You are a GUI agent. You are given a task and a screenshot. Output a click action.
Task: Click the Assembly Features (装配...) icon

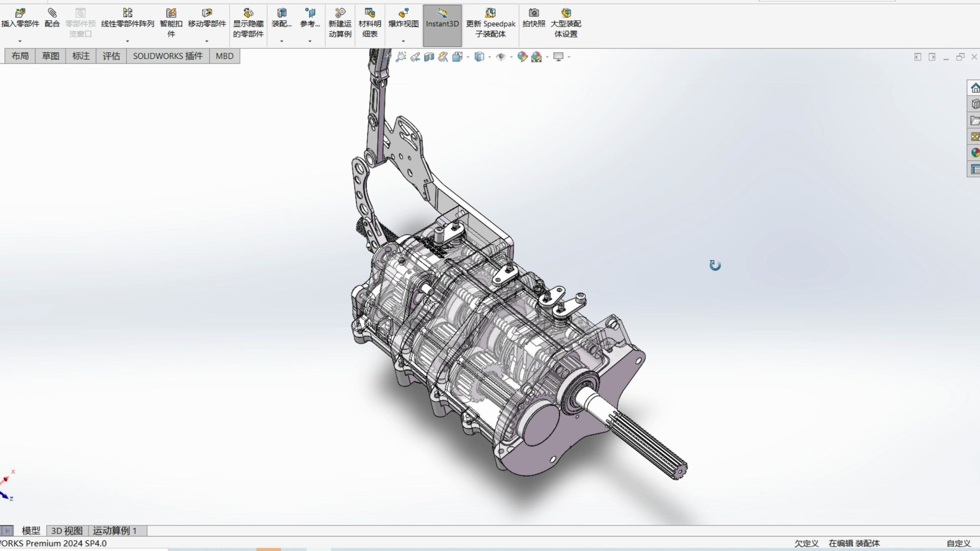(x=282, y=13)
